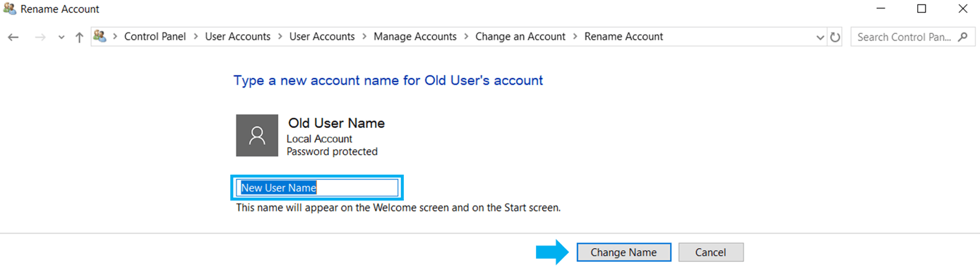Click the Back navigation arrow
The width and height of the screenshot is (980, 273).
13,37
